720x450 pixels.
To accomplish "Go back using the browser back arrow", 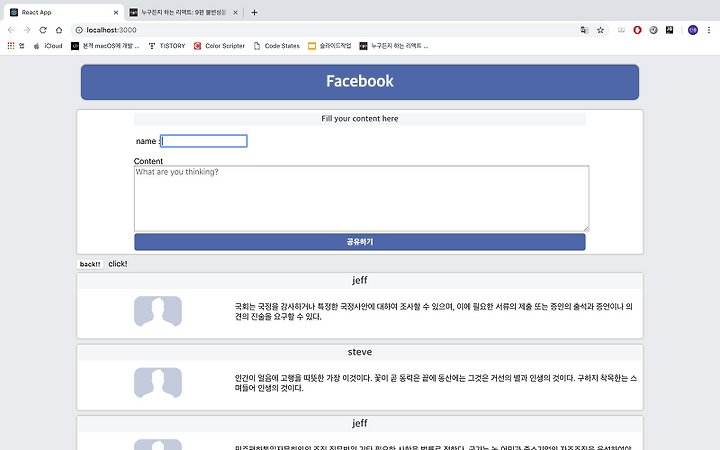I will coord(11,30).
